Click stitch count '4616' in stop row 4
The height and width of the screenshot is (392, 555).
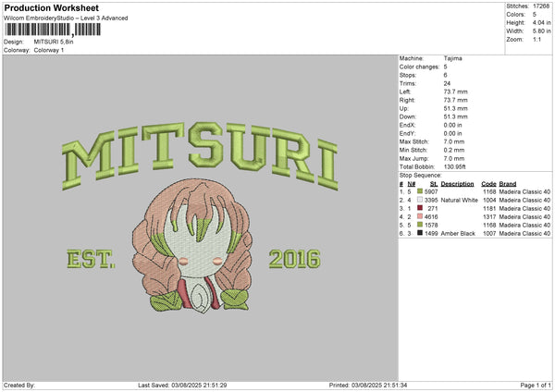coord(431,217)
